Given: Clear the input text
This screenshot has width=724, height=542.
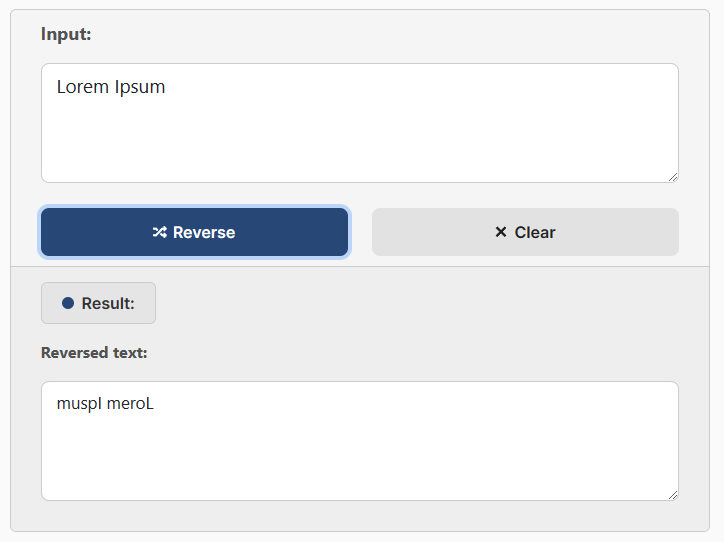Looking at the screenshot, I should (525, 232).
